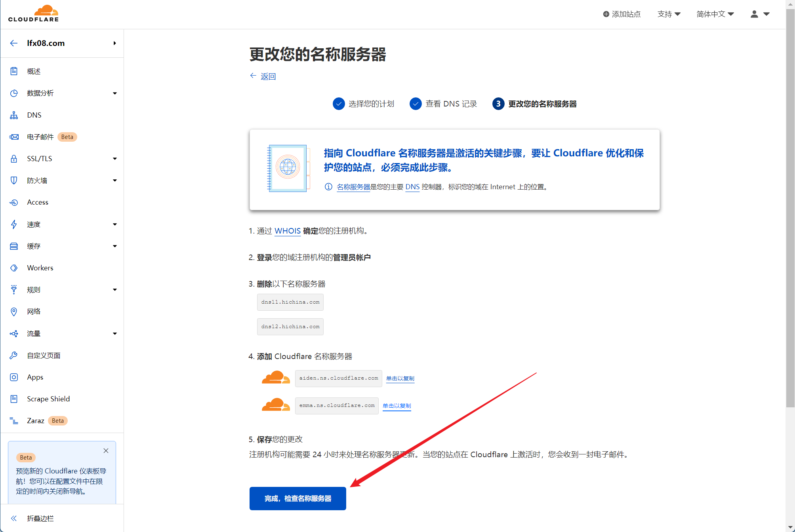Expand the 防火墙 submenu arrow
This screenshot has width=795, height=532.
point(115,180)
